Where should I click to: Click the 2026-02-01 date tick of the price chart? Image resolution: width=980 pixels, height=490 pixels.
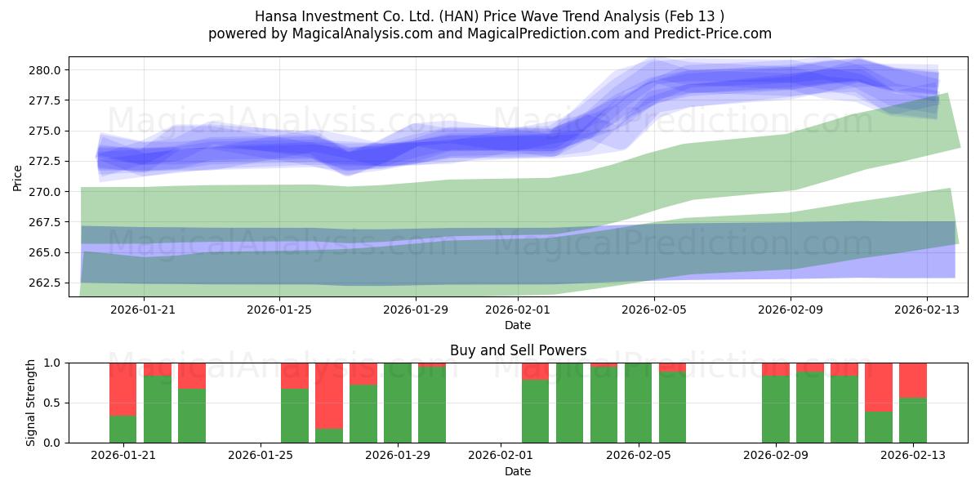pyautogui.click(x=518, y=310)
